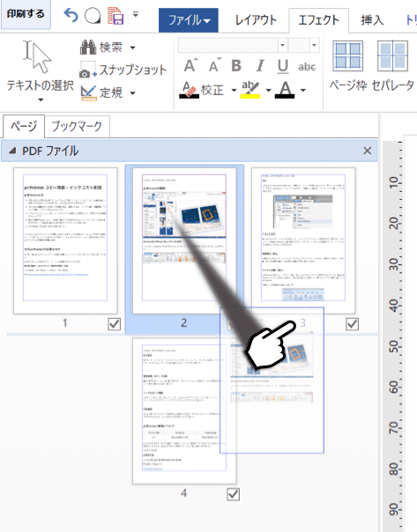417x532 pixels.
Task: Click the 印刷する print button
Action: tap(26, 14)
